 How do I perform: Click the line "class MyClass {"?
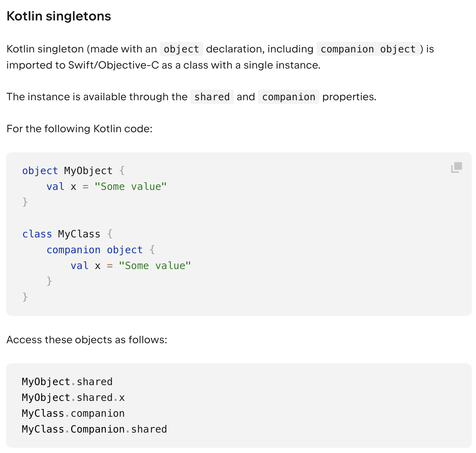coord(68,234)
